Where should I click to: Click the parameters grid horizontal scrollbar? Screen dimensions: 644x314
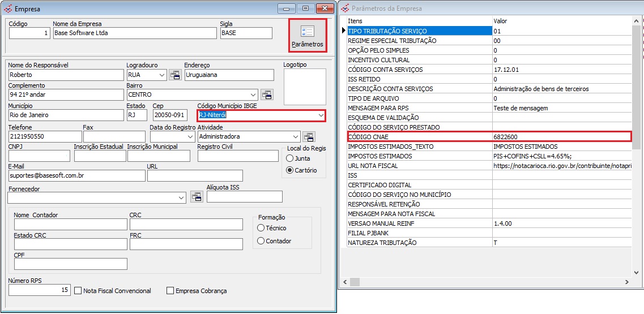(x=481, y=282)
